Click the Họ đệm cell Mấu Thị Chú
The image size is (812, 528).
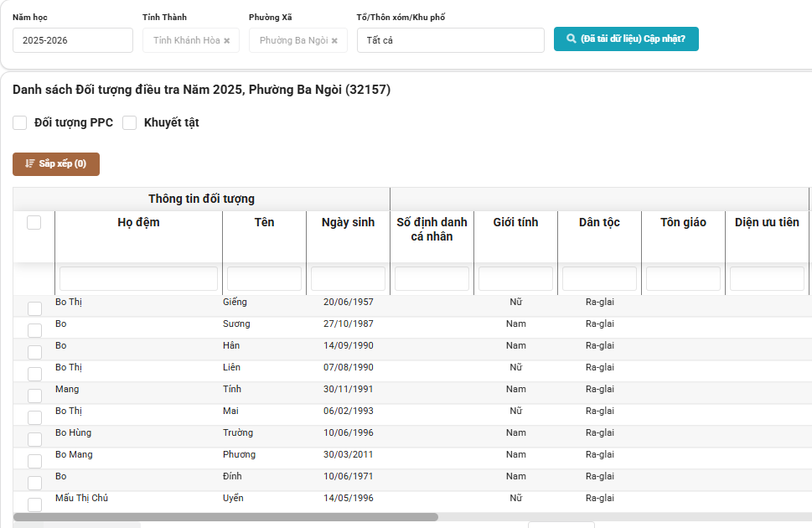tap(82, 498)
